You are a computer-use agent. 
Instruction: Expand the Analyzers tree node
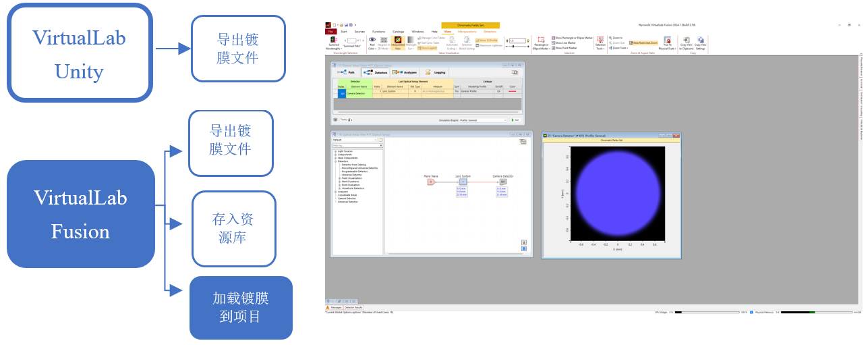click(335, 192)
